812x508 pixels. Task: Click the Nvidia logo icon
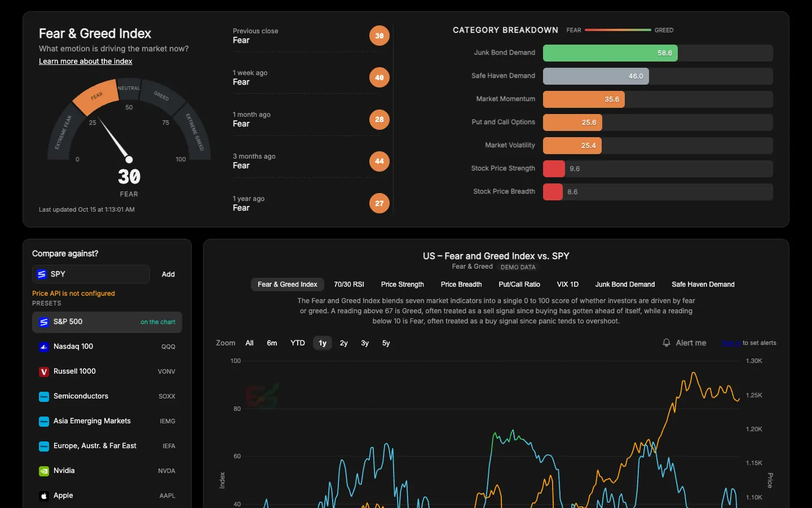(44, 471)
